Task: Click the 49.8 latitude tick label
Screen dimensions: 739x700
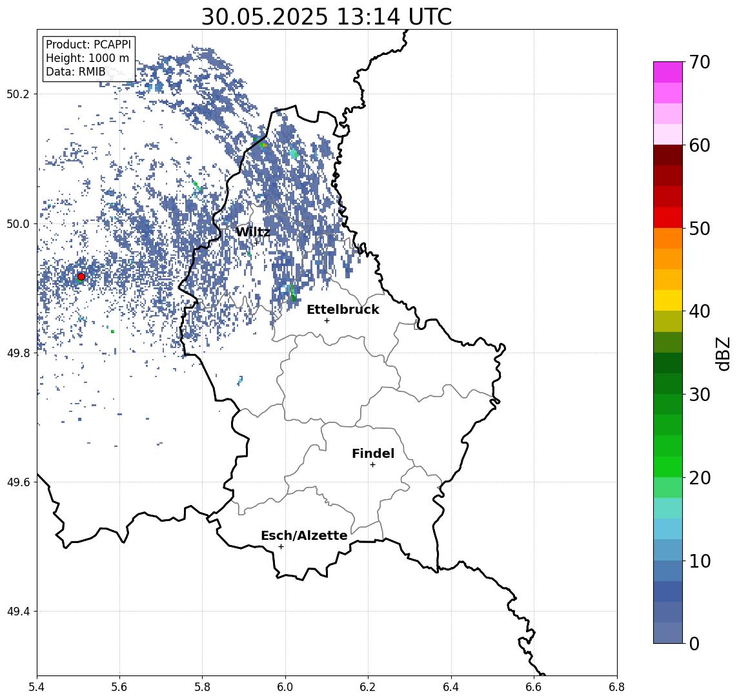Action: (18, 353)
